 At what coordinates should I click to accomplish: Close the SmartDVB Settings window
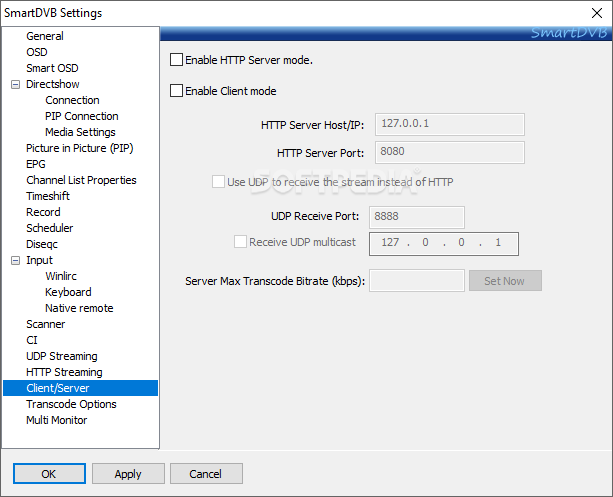(x=597, y=13)
